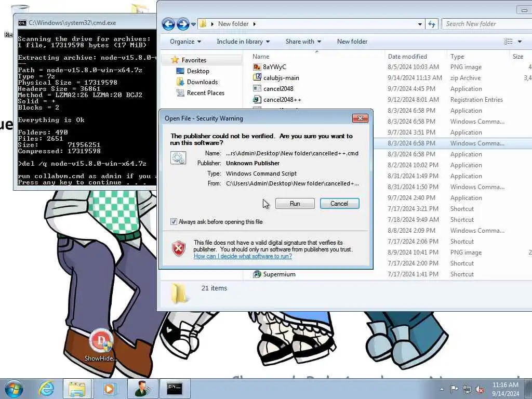Close the Security Warning dialog with X
The height and width of the screenshot is (399, 532).
click(x=361, y=118)
